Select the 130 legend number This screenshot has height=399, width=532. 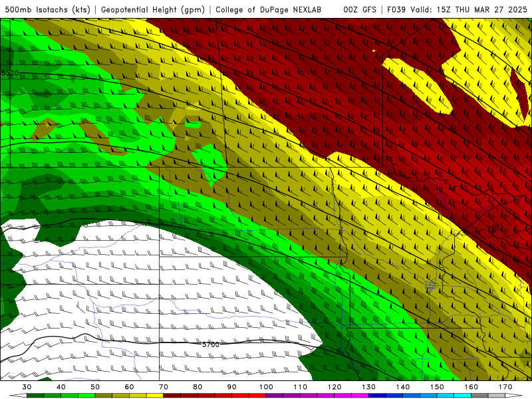[368, 387]
